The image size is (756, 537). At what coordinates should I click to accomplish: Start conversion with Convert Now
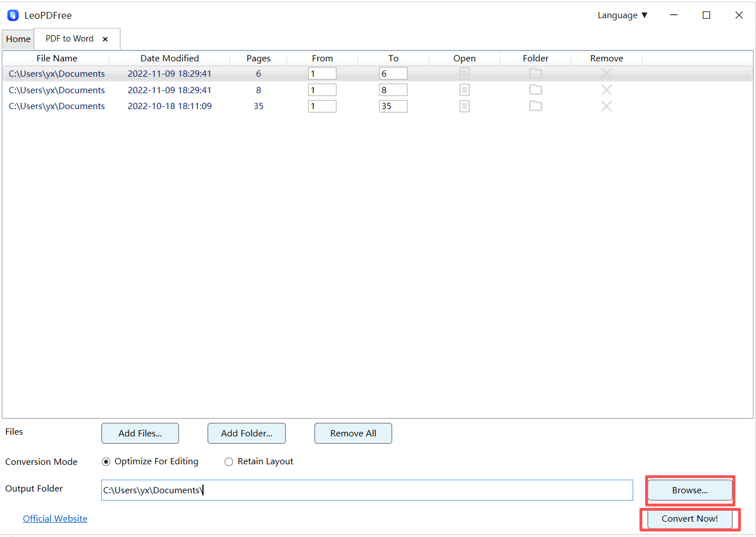click(690, 519)
